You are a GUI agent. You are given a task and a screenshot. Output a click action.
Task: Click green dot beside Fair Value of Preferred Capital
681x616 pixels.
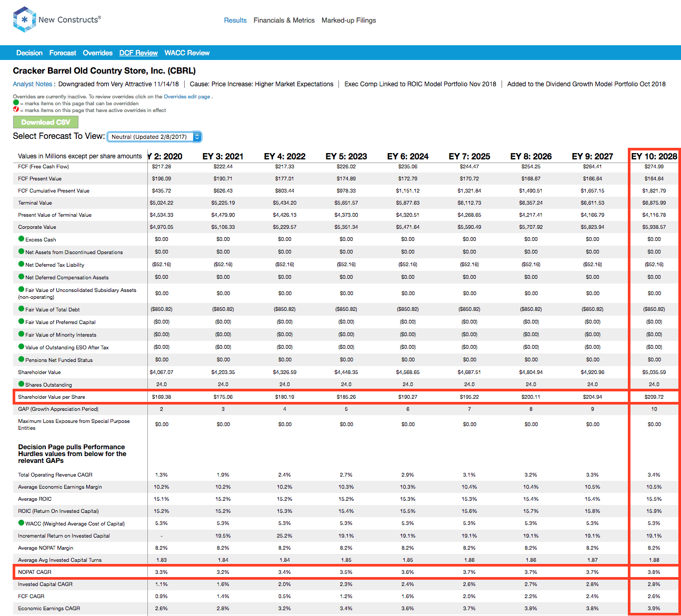(21, 321)
